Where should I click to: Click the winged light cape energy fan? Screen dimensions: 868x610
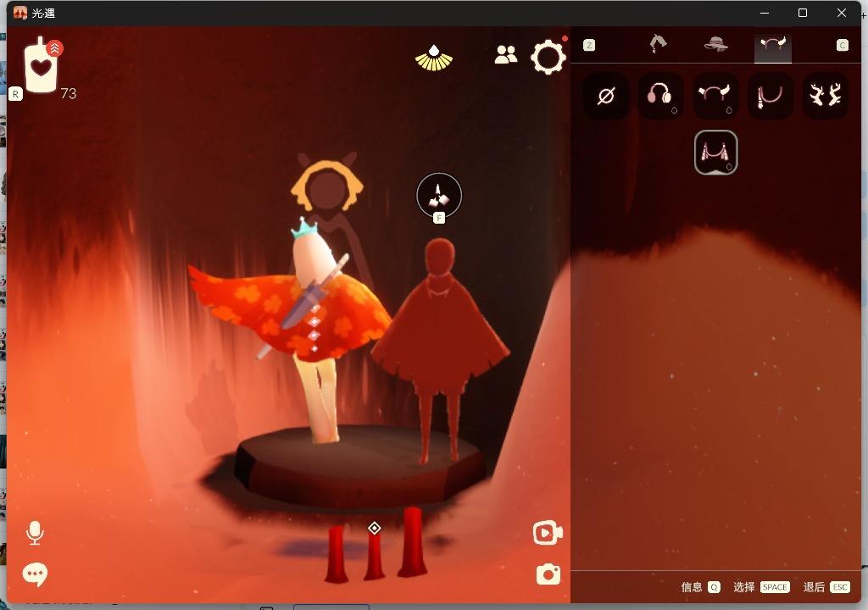pos(434,58)
